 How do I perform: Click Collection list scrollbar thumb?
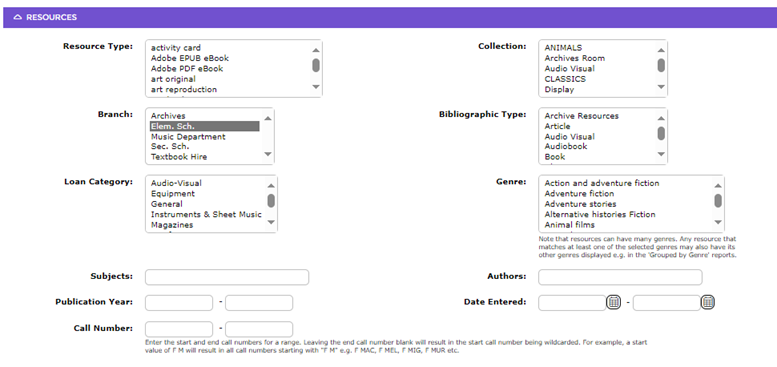[x=661, y=65]
